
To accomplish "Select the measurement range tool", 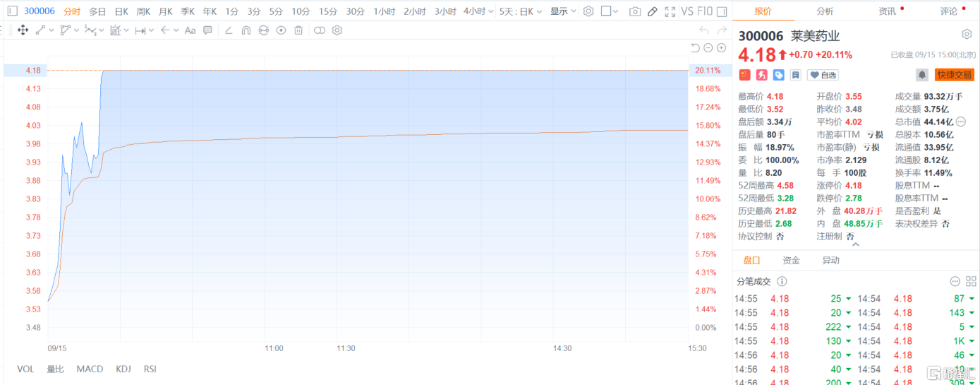I will point(140,30).
